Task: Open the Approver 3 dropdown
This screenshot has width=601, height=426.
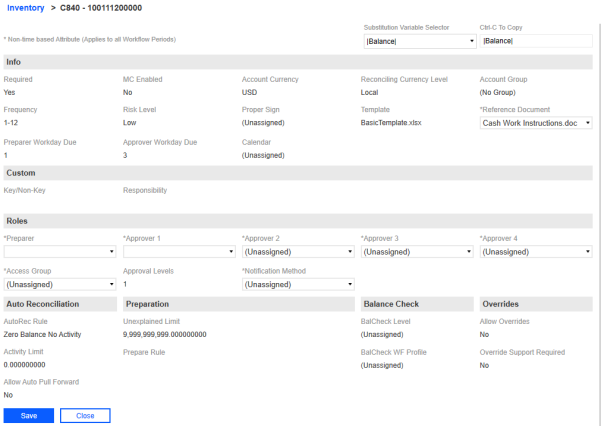Action: (417, 252)
